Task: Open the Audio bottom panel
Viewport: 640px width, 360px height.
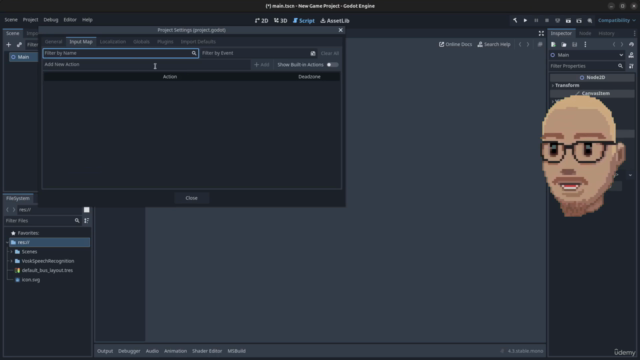Action: coord(152,351)
